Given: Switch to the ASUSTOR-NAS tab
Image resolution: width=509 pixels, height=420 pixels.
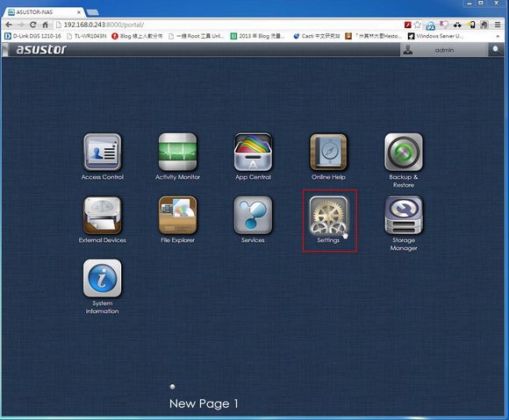Looking at the screenshot, I should [44, 12].
